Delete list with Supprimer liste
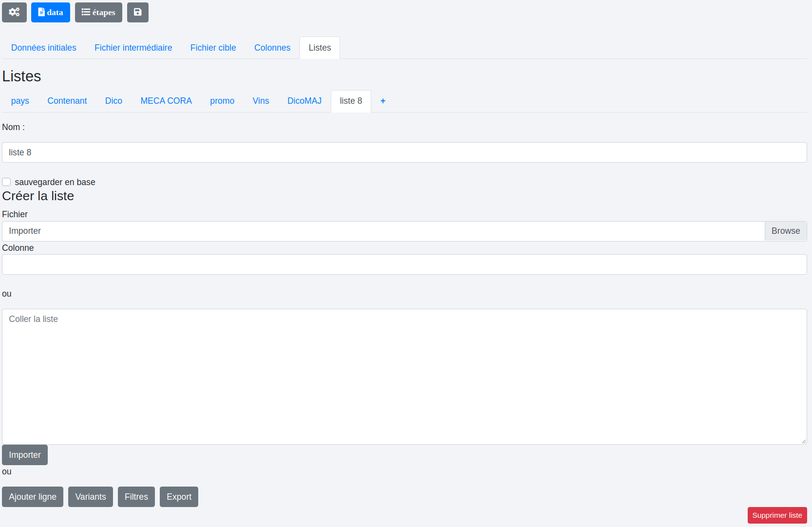 coord(777,515)
